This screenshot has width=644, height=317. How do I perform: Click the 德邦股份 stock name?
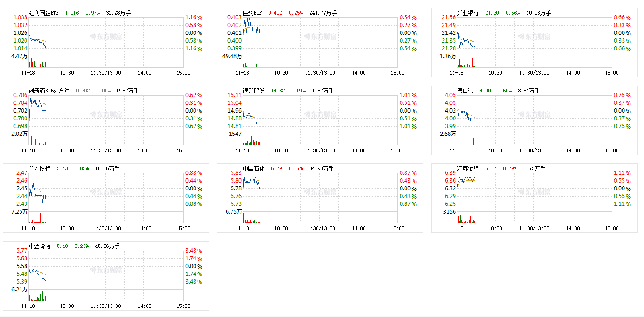tap(253, 91)
